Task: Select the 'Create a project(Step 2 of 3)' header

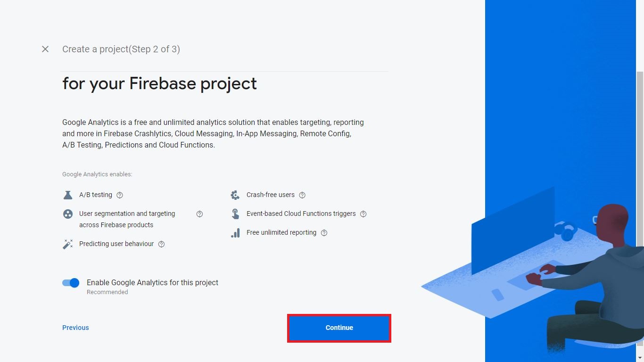Action: click(x=121, y=49)
